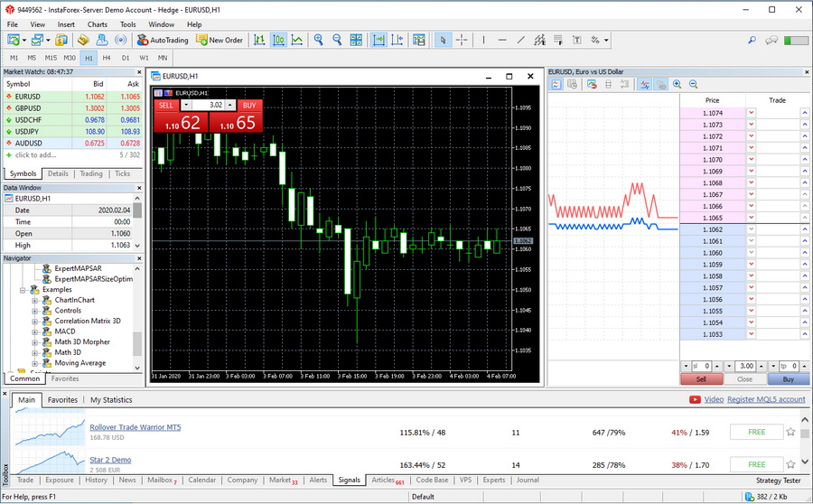Viewport: 813px width, 504px height.
Task: Collapse the Examples folder in Navigator
Action: pos(23,290)
